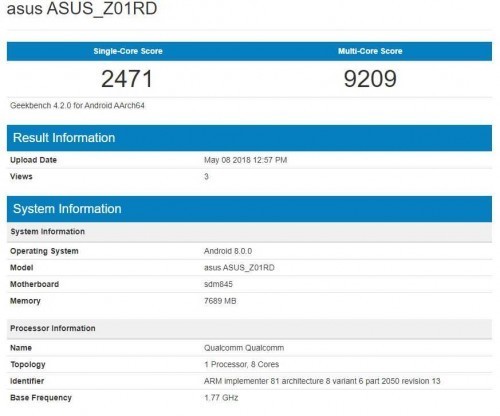Click the 1.77 GHz base frequency value

coord(221,398)
